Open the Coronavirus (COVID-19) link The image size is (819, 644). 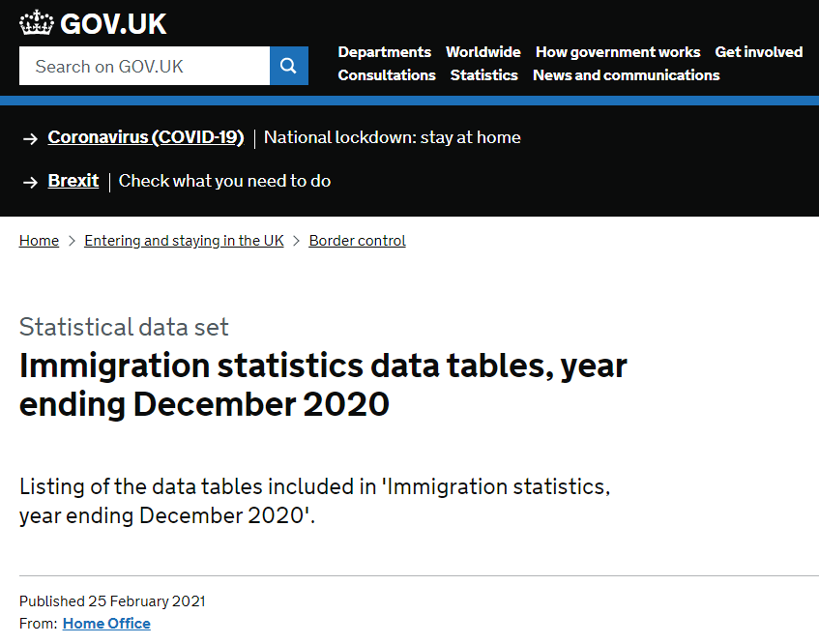145,137
